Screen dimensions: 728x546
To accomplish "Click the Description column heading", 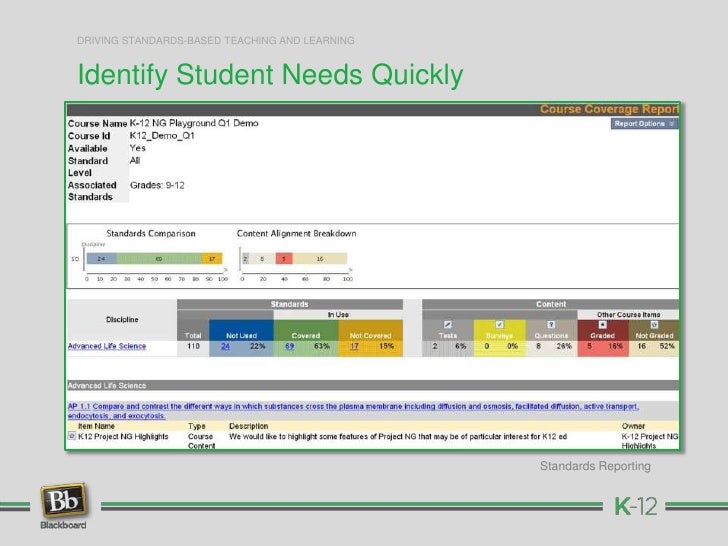I will tap(248, 426).
